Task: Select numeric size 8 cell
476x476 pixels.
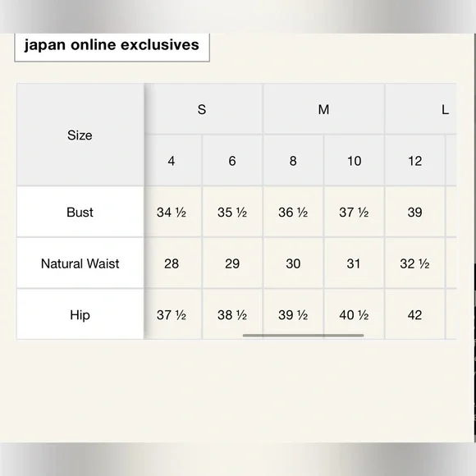Action: (293, 161)
